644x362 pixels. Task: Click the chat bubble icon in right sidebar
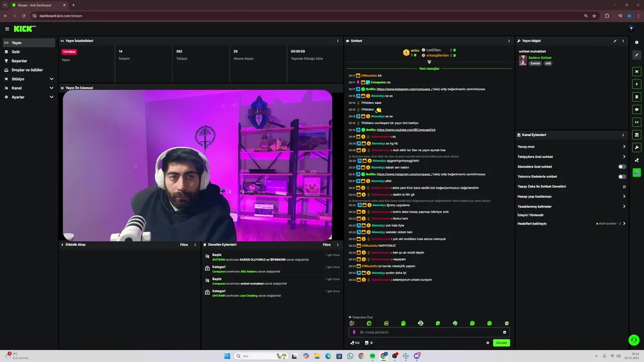tap(636, 109)
